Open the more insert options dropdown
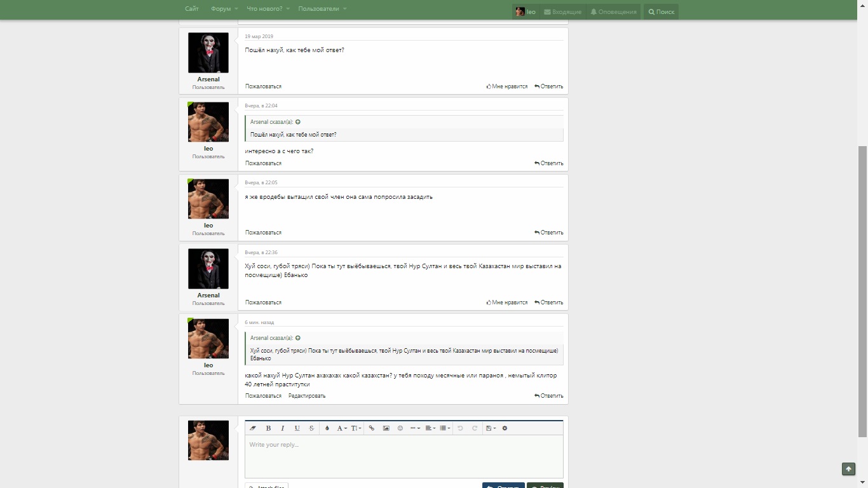The width and height of the screenshot is (868, 488). [x=415, y=428]
